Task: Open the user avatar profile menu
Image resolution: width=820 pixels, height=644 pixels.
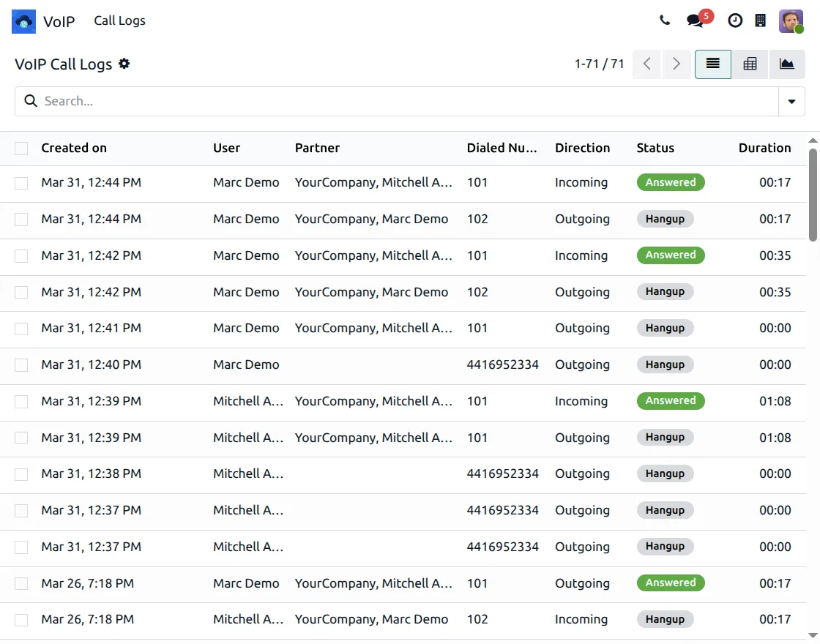Action: 791,20
